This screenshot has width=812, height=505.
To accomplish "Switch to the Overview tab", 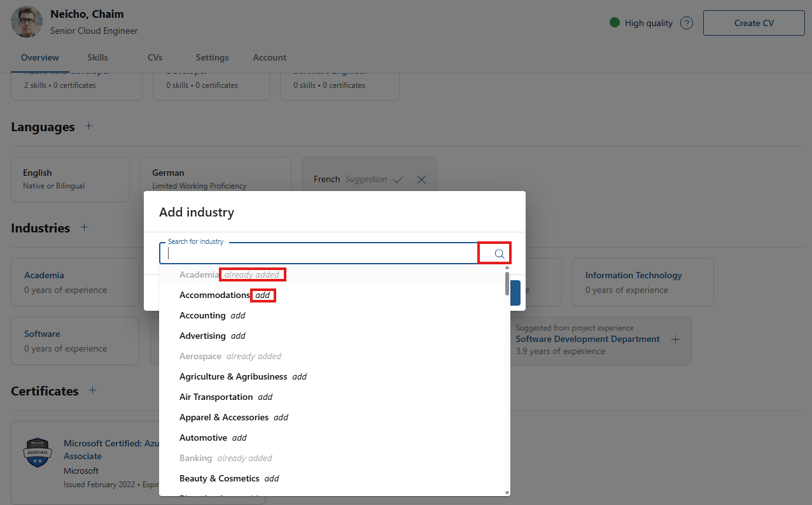I will (x=40, y=57).
